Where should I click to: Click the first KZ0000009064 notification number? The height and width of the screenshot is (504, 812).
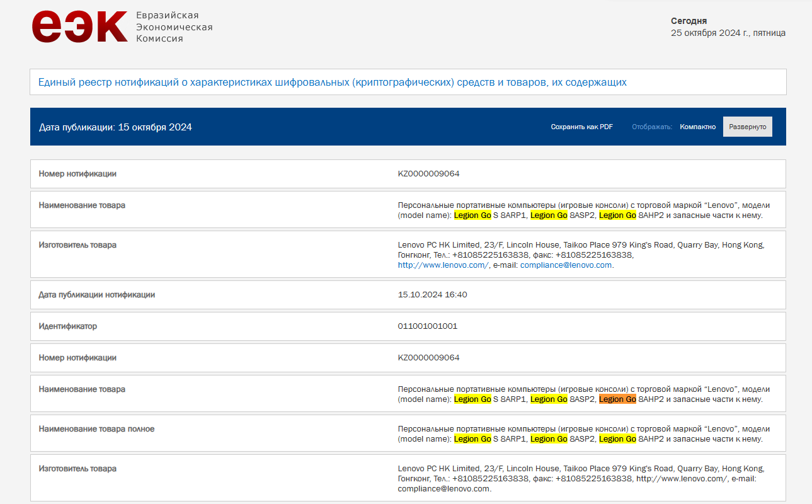428,174
